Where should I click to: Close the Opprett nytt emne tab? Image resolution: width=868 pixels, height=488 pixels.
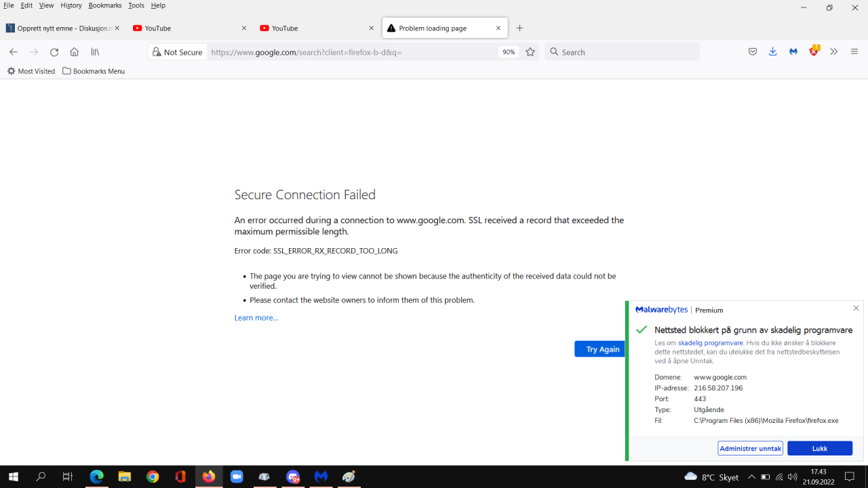click(x=117, y=28)
